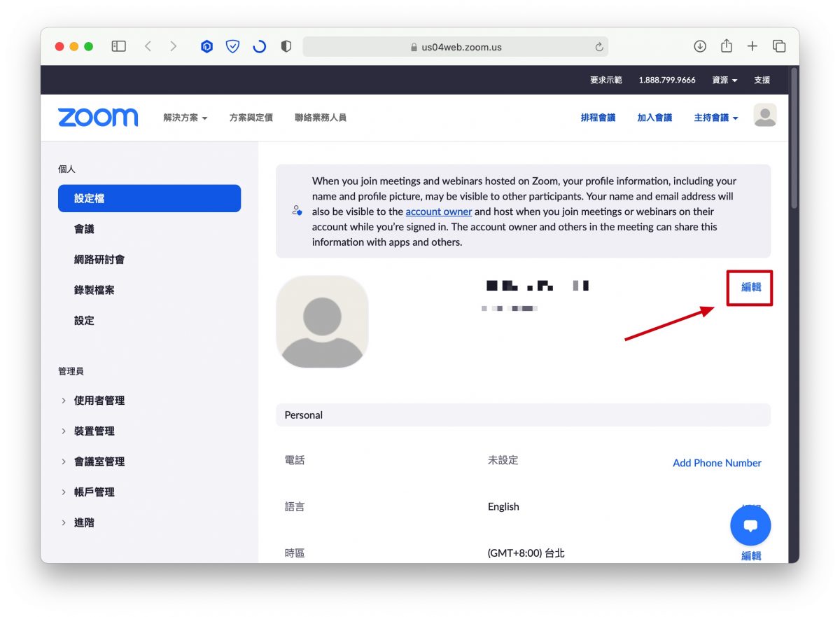Viewport: 840px width, 617px height.
Task: Click the 電話 label
Action: pos(295,460)
